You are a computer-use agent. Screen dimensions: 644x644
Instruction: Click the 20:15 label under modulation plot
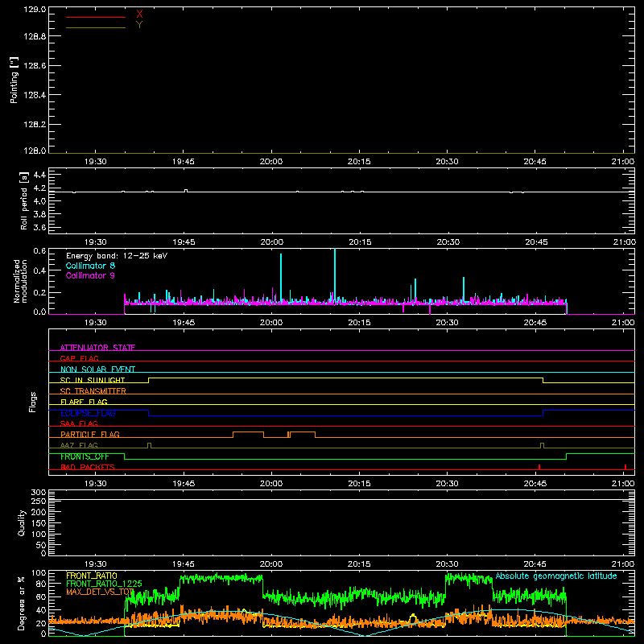[x=359, y=323]
